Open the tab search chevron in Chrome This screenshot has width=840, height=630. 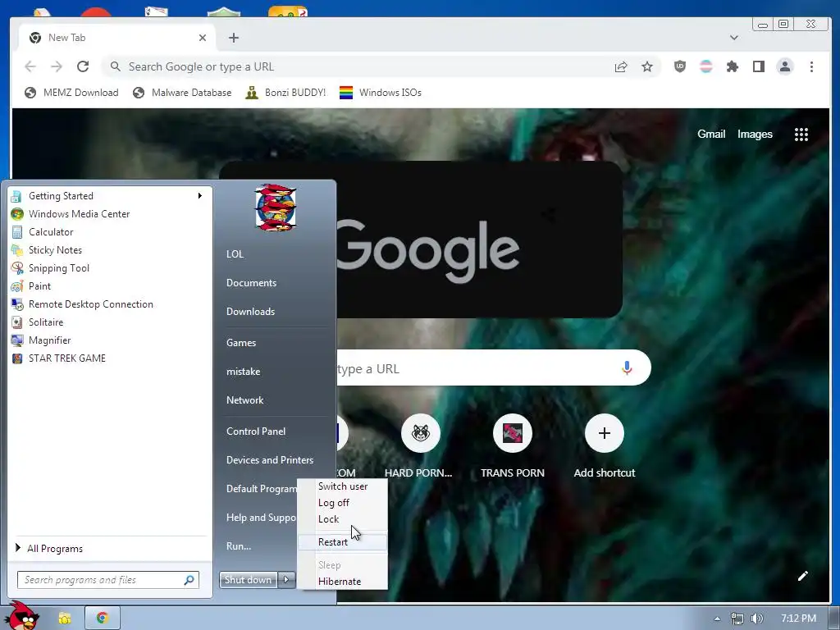[x=734, y=38]
